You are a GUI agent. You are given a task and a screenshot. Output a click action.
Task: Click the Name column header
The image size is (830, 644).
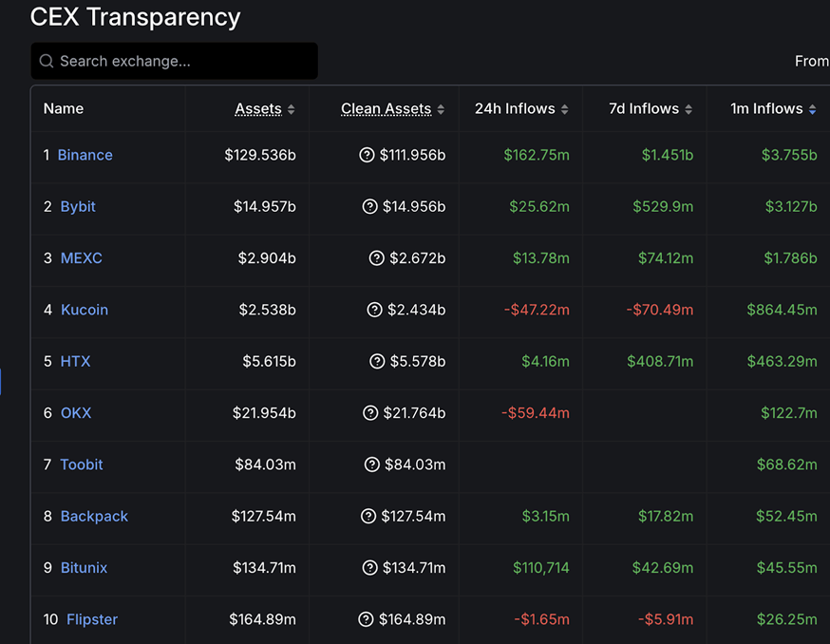click(x=64, y=109)
